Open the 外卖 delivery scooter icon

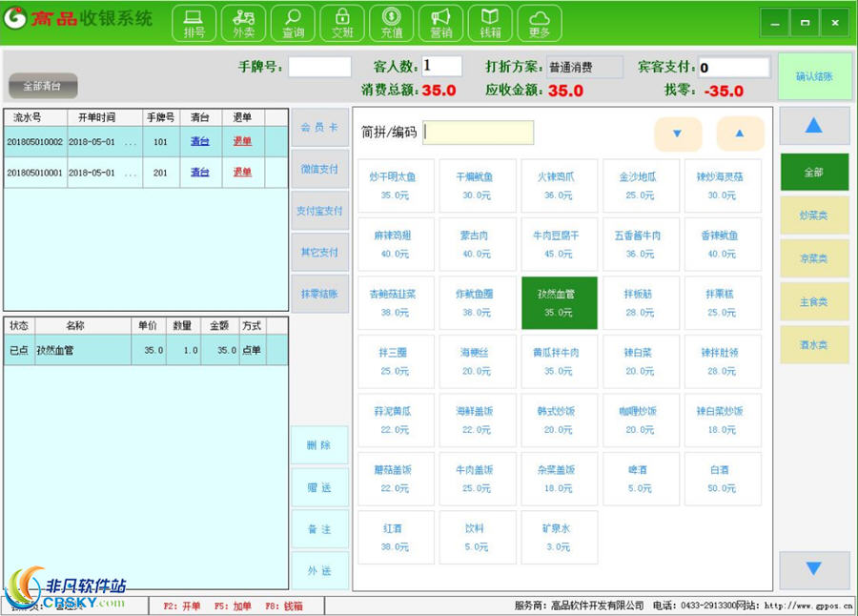point(243,23)
